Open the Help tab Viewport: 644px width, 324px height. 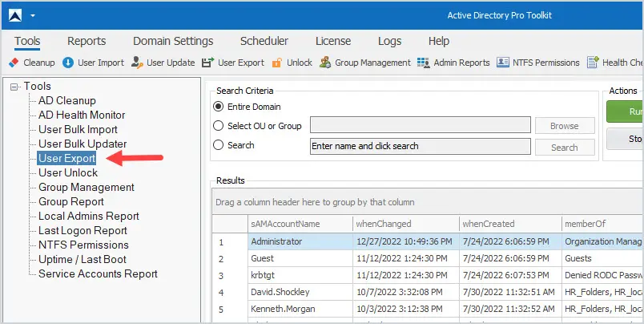coord(439,41)
